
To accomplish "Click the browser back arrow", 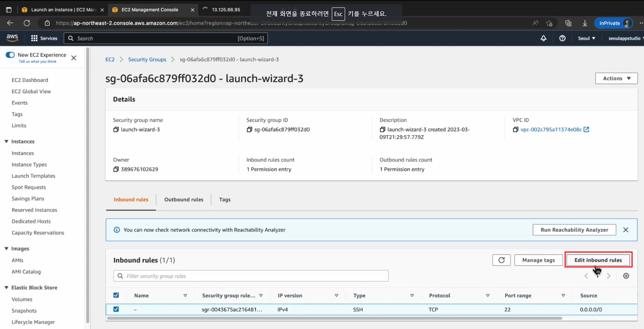I will pyautogui.click(x=10, y=23).
